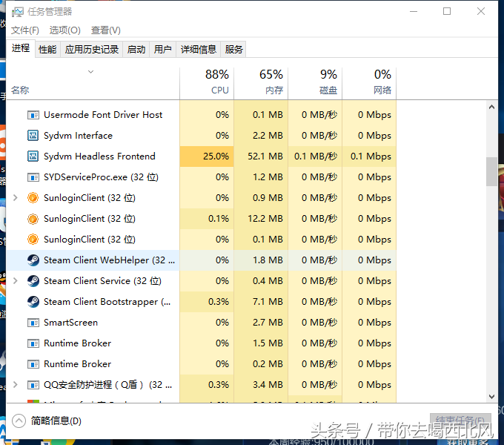Expand the Steam Client Service group
Viewport: 504px width, 445px height.
click(15, 281)
